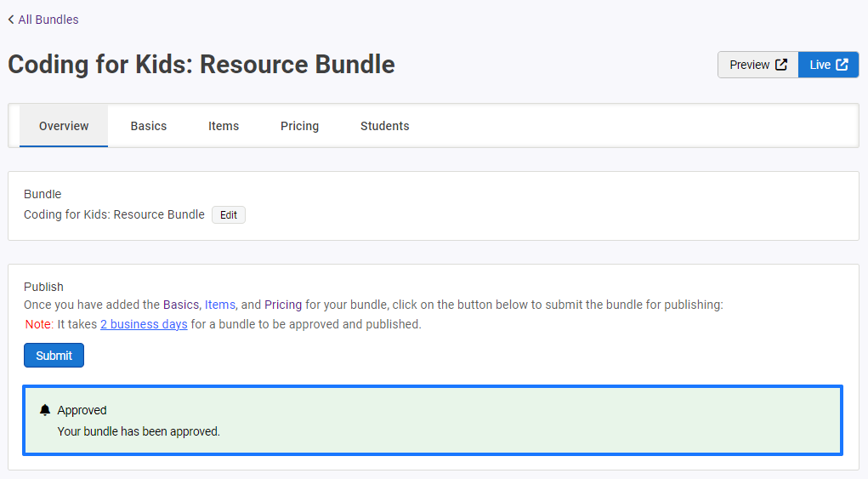Go back to All Bundles

point(48,20)
